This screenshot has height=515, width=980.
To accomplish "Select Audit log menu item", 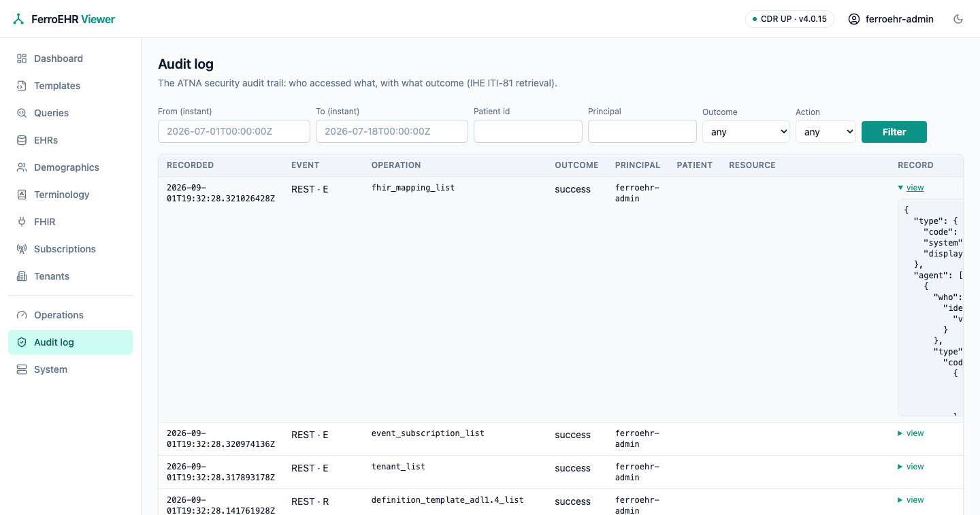I will pyautogui.click(x=70, y=342).
